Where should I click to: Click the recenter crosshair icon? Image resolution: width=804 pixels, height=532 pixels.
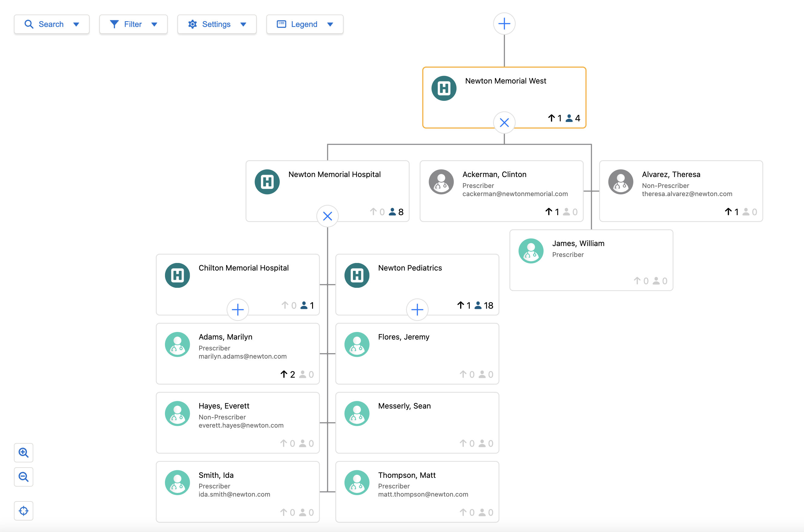(23, 511)
